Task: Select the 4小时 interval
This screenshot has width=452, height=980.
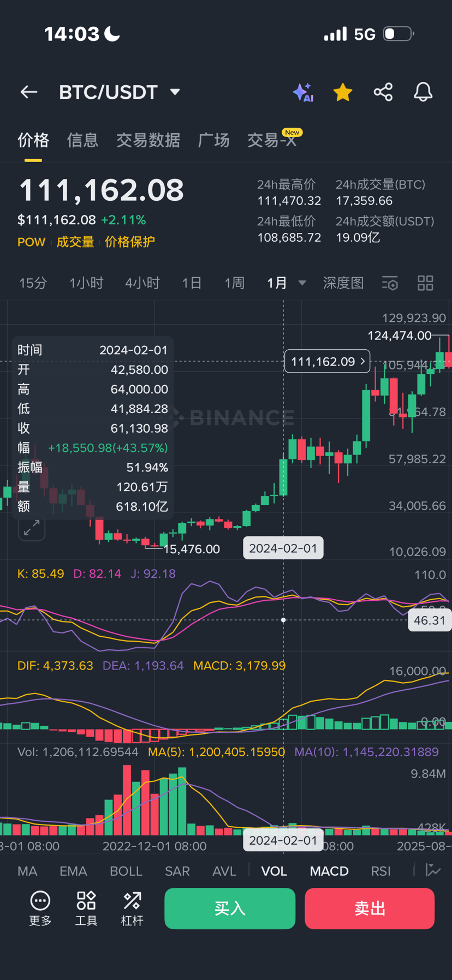Action: pyautogui.click(x=142, y=283)
